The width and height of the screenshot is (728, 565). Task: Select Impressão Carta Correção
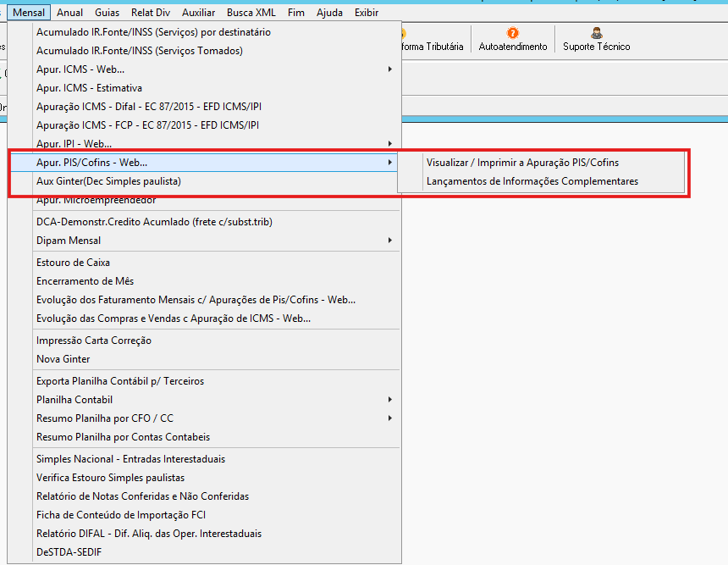pos(204,341)
